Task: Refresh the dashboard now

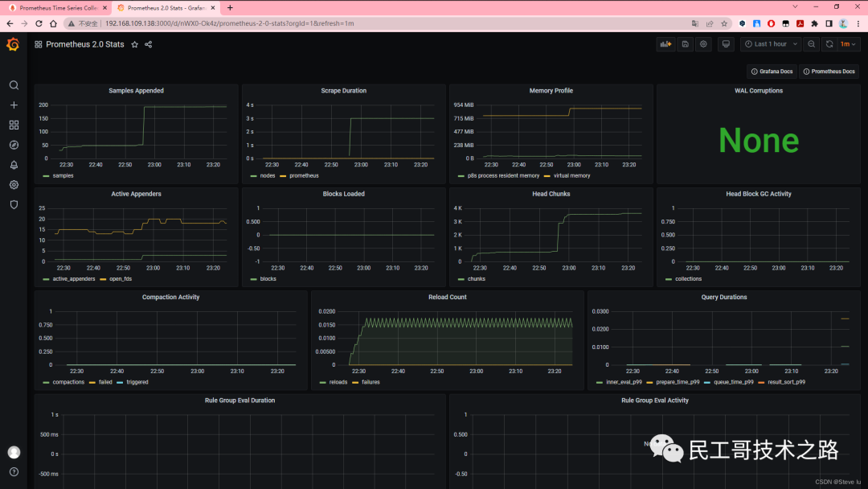Action: click(829, 44)
